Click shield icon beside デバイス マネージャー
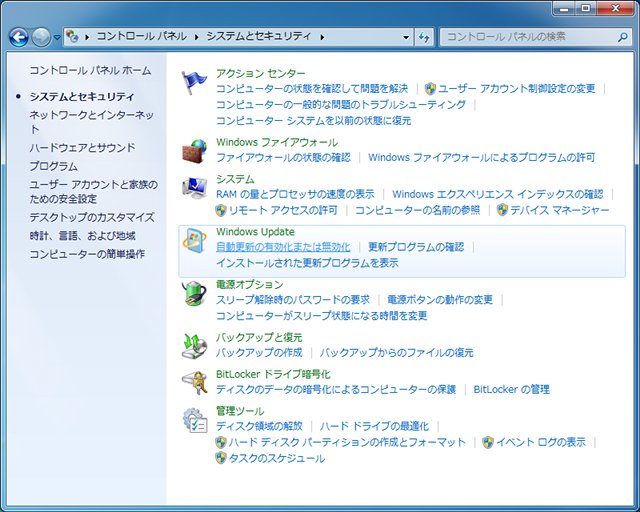This screenshot has height=512, width=640. click(x=502, y=210)
